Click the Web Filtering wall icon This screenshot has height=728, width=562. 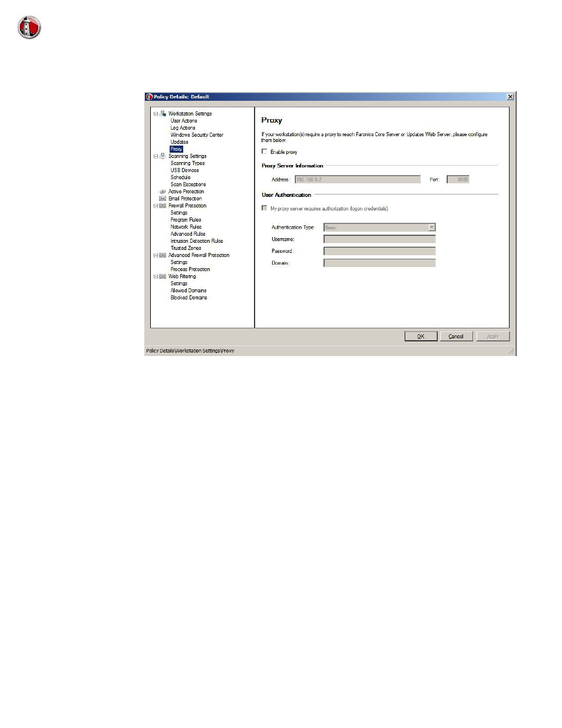point(163,276)
